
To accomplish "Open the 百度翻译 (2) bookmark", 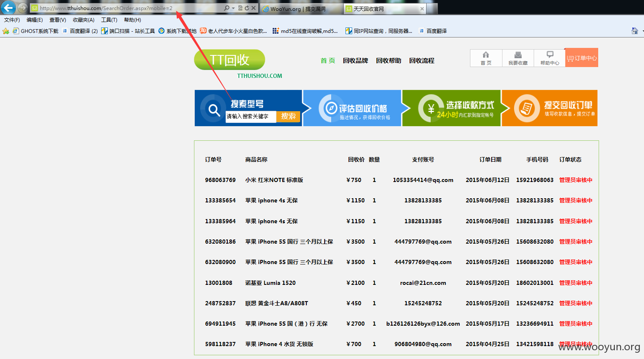I will [80, 31].
